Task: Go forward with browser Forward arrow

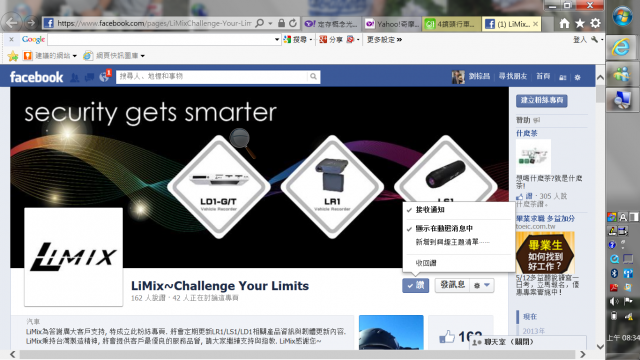Action: tap(31, 23)
